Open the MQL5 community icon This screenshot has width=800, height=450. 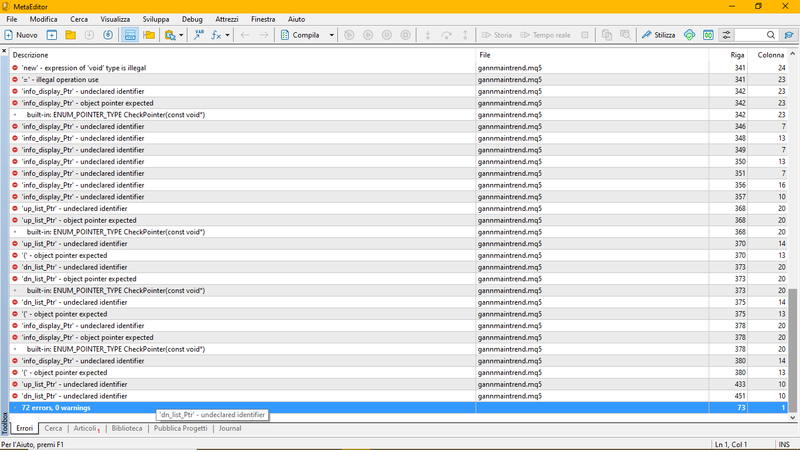[708, 35]
